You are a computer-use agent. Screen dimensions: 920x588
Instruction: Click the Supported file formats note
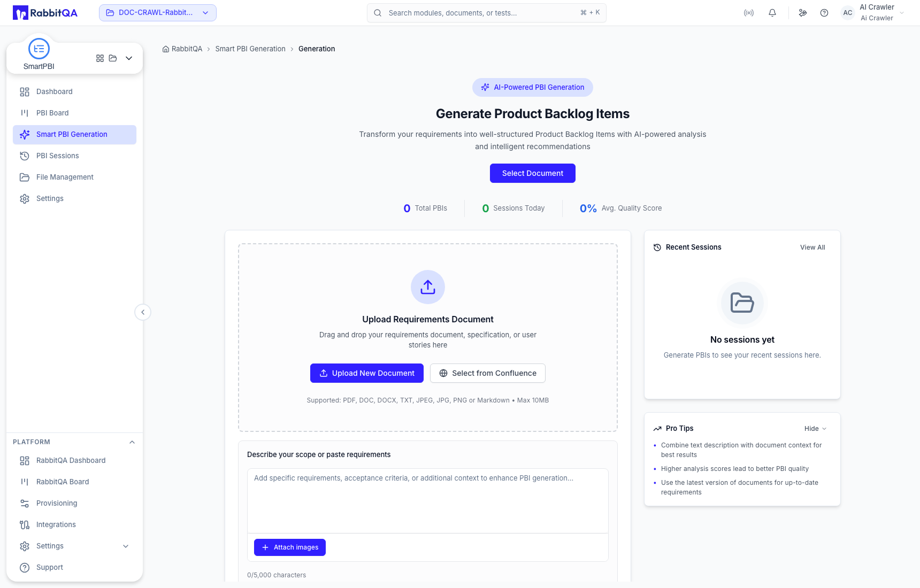428,400
